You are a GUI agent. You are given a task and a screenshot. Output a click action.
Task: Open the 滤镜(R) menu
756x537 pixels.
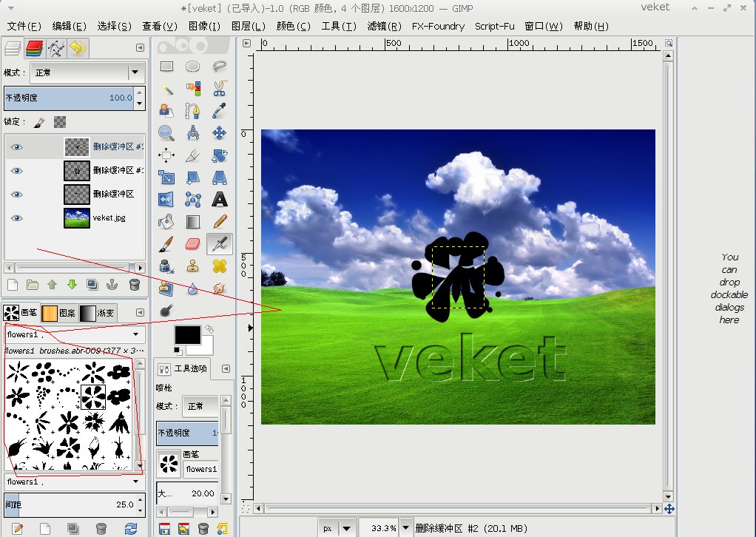[x=384, y=27]
